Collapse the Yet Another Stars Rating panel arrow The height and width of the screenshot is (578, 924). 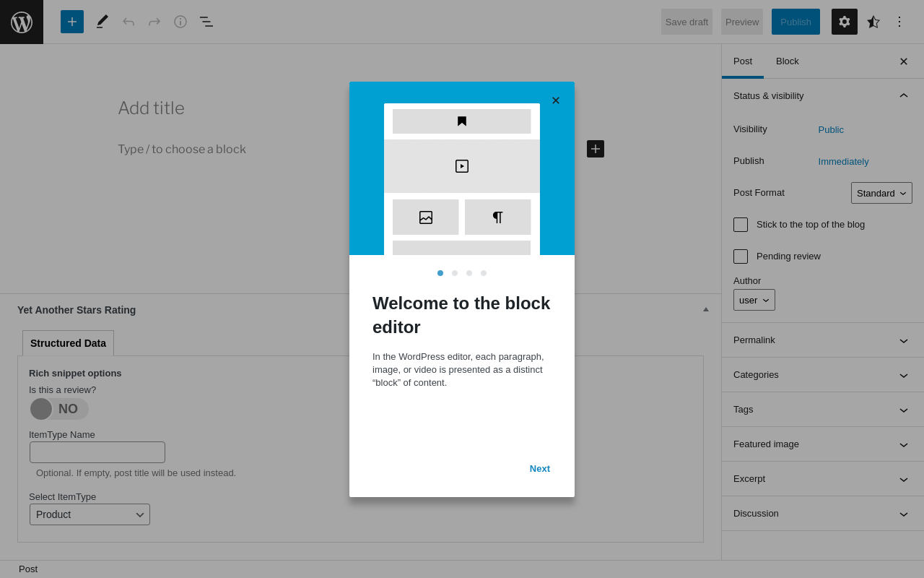click(706, 309)
